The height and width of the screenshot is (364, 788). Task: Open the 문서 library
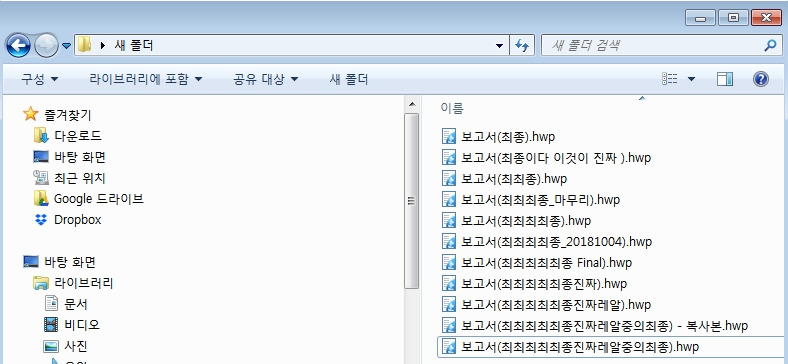76,304
